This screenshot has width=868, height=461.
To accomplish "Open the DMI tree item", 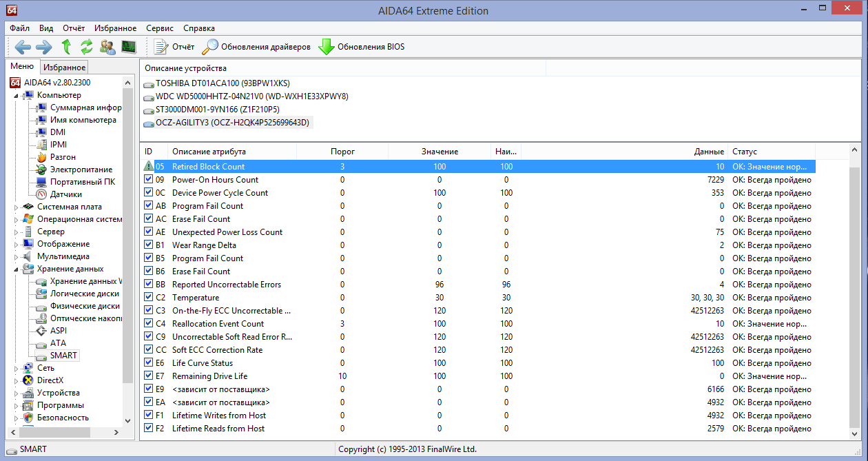I will click(51, 132).
